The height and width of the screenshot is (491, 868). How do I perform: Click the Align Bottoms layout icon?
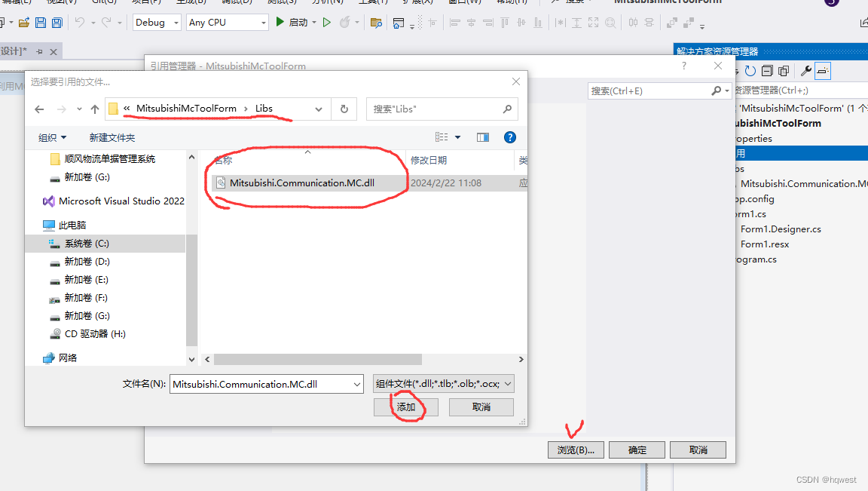click(538, 23)
